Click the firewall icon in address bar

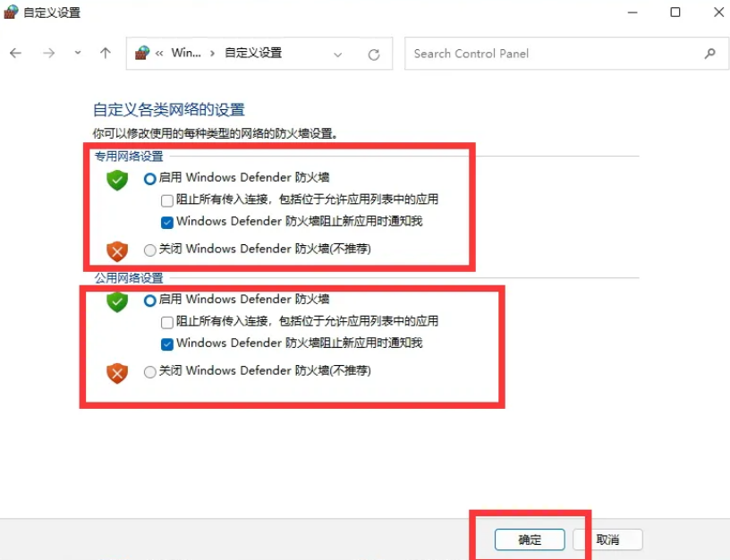142,53
